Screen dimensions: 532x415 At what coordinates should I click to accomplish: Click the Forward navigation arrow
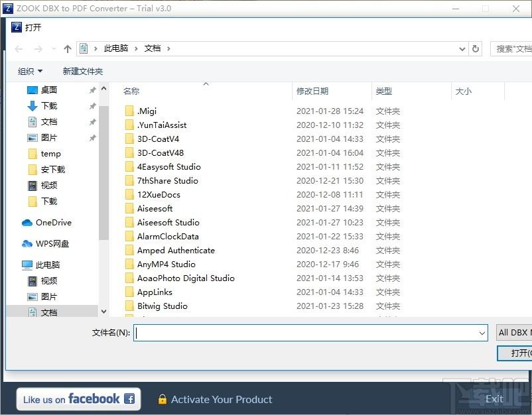click(x=38, y=49)
